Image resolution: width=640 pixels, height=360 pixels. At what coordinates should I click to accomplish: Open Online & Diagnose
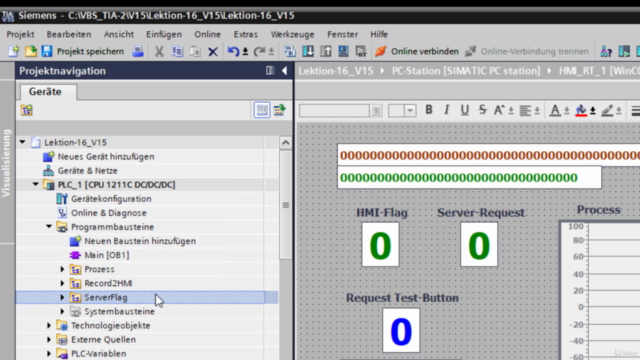pyautogui.click(x=109, y=213)
